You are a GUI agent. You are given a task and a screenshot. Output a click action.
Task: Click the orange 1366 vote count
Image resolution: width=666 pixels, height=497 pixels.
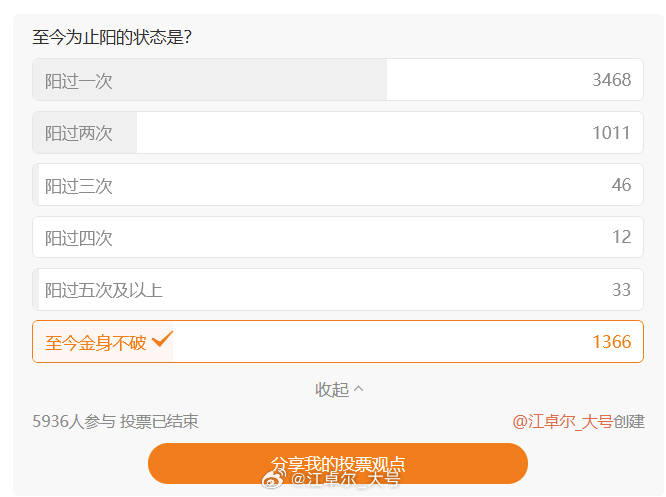[612, 342]
